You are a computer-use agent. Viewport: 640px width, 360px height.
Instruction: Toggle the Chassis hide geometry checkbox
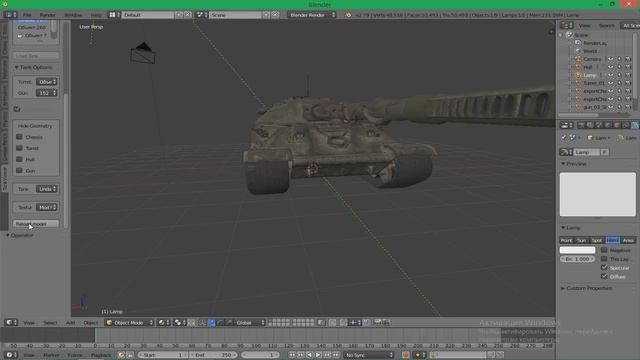tap(19, 137)
